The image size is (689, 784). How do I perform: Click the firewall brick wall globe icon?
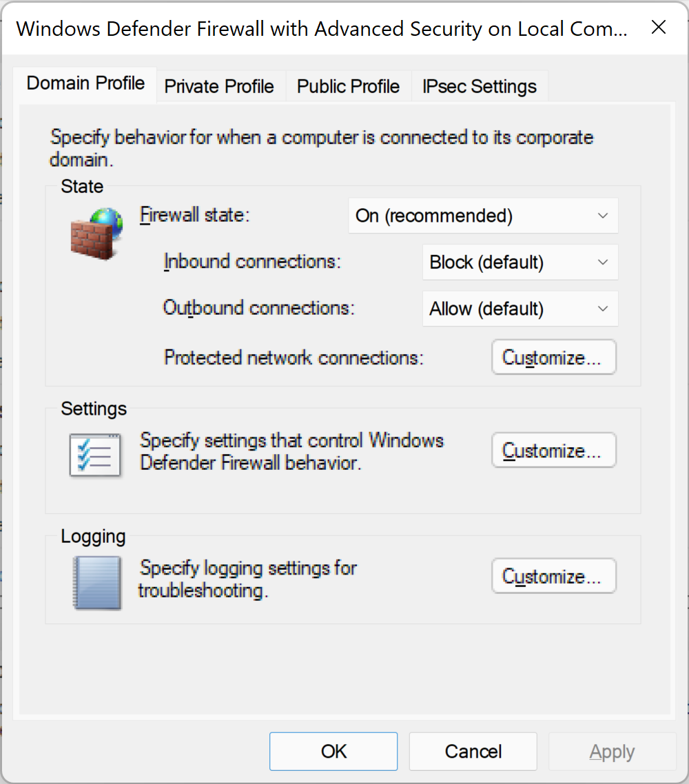(x=96, y=234)
